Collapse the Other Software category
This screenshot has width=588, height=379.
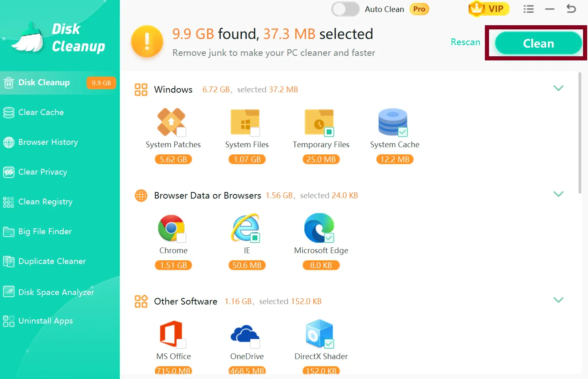559,300
